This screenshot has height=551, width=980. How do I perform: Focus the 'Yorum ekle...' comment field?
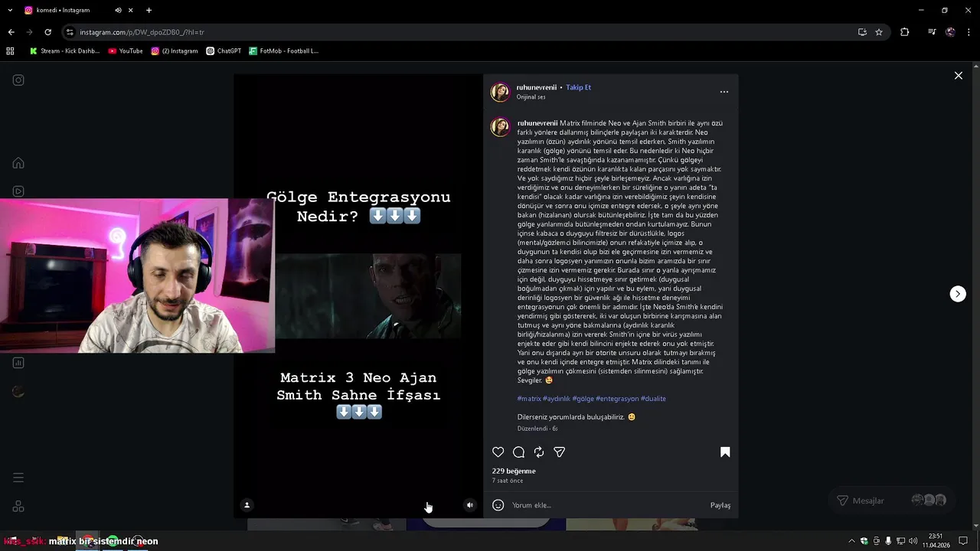[607, 505]
